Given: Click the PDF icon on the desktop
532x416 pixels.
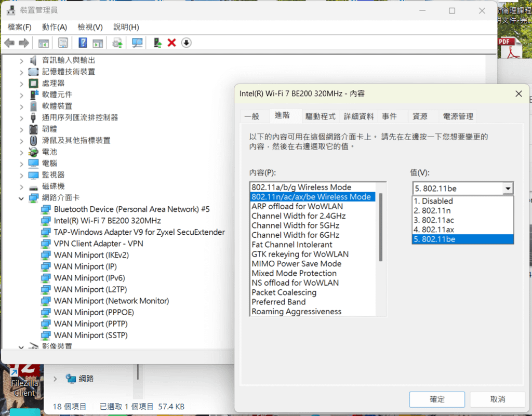Looking at the screenshot, I should 511,48.
